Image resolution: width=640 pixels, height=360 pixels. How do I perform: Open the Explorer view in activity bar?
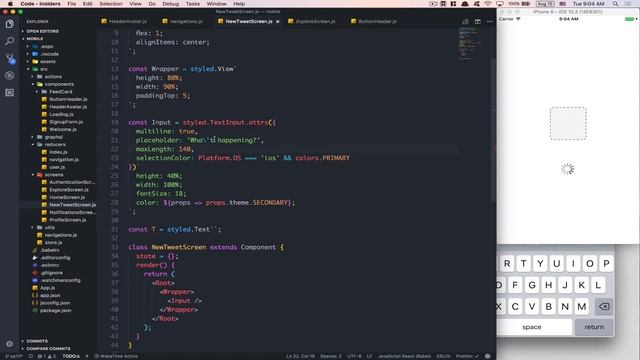[x=10, y=24]
